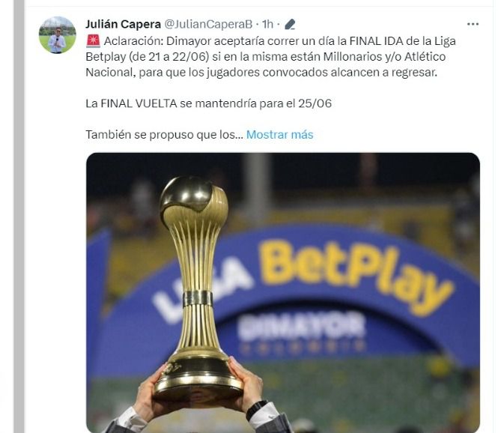Click the golden trophy in the photo
504x433 pixels.
(197, 288)
